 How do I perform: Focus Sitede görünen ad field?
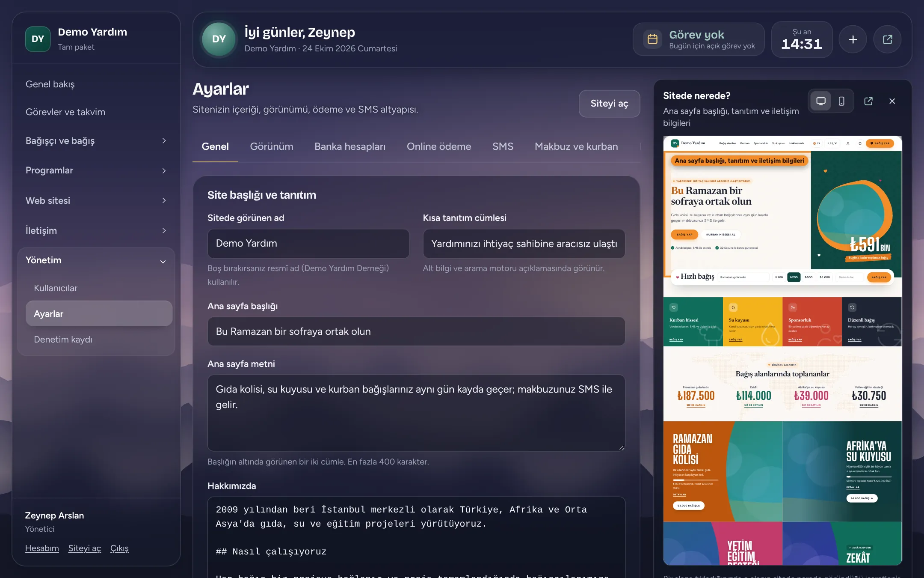[x=308, y=244]
